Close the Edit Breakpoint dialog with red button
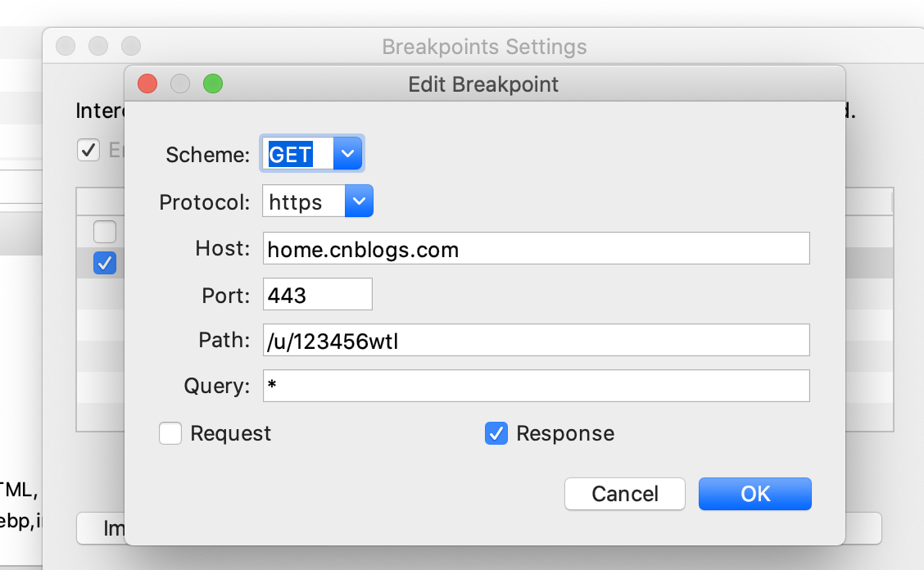Viewport: 924px width, 570px height. tap(147, 84)
